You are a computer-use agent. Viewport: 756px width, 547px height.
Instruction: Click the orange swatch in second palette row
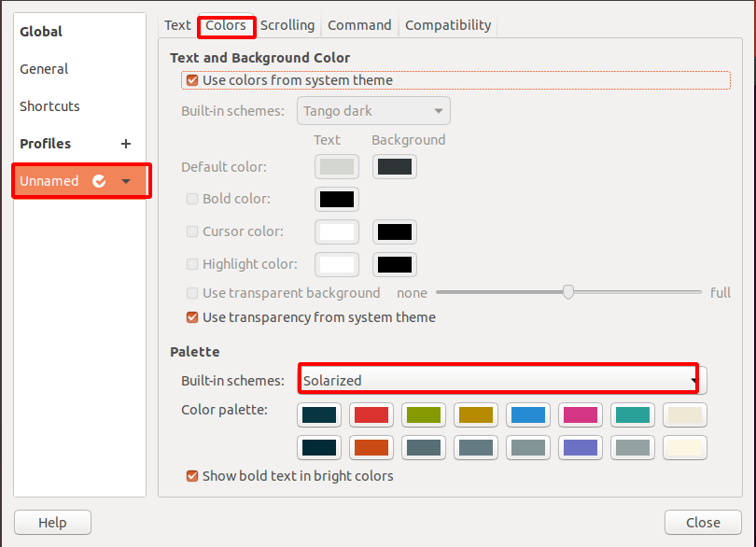[371, 447]
